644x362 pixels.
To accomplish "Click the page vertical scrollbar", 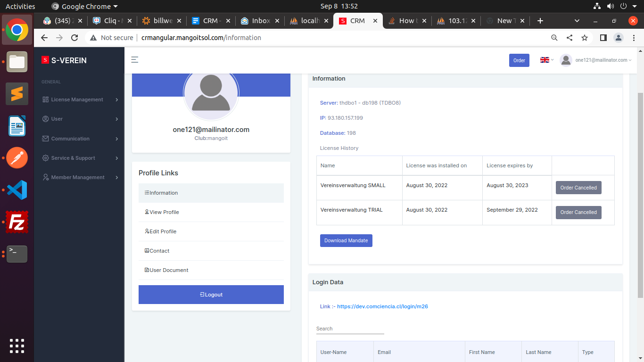I will tap(640, 196).
